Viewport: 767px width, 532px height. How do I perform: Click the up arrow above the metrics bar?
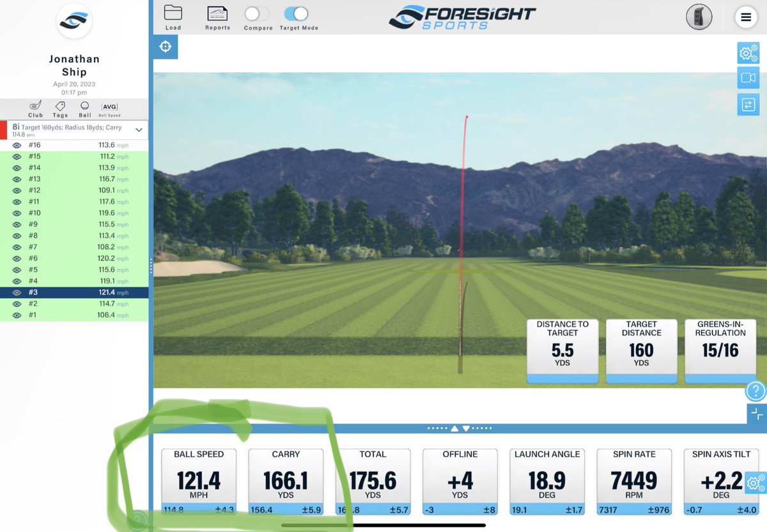454,427
